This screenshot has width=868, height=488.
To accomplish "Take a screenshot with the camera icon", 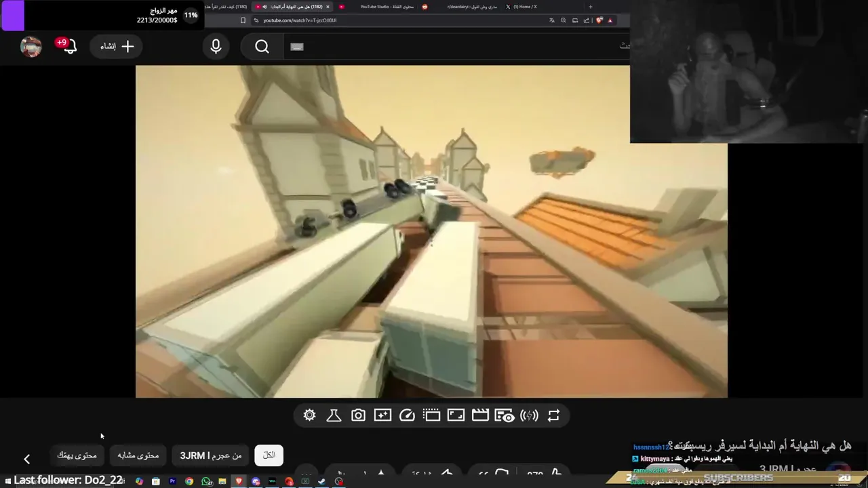I will point(358,415).
